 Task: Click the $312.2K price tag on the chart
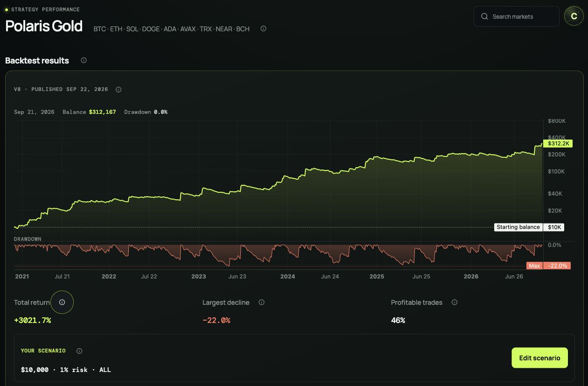[558, 143]
